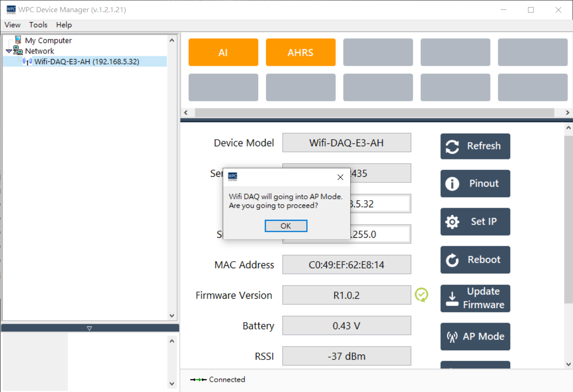Open the Pinout info button
This screenshot has height=392, width=573.
click(475, 184)
